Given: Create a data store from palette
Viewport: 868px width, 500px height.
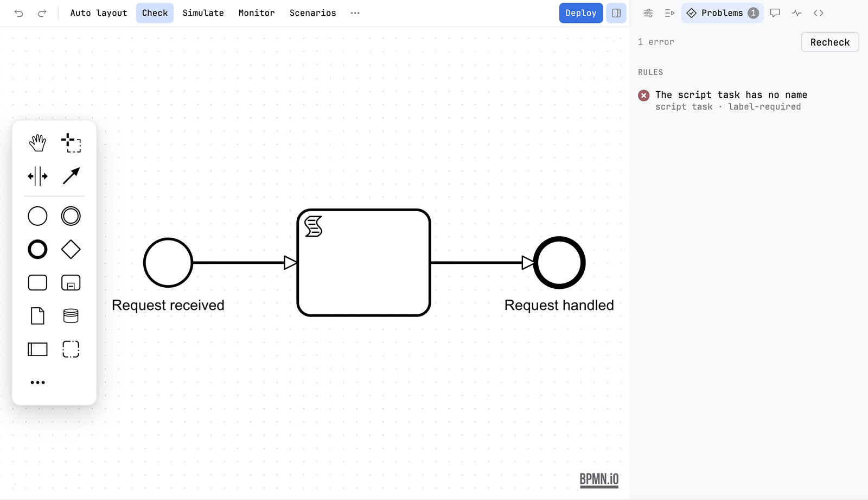Looking at the screenshot, I should 71,316.
